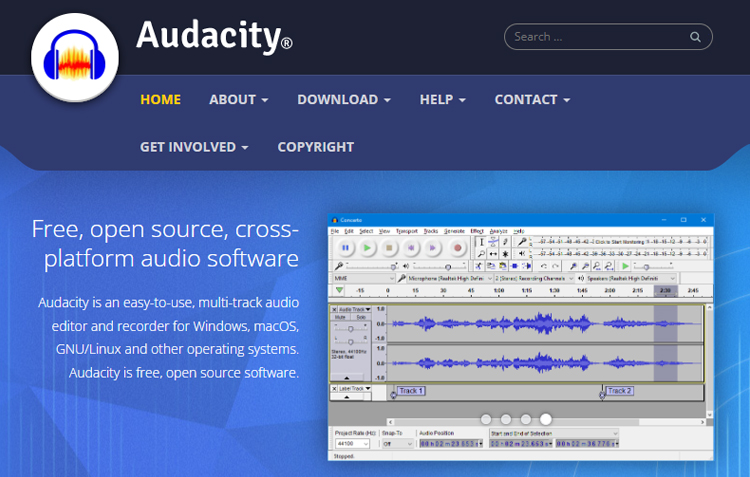This screenshot has width=750, height=477.
Task: Open the ABOUT dropdown menu
Action: point(238,100)
